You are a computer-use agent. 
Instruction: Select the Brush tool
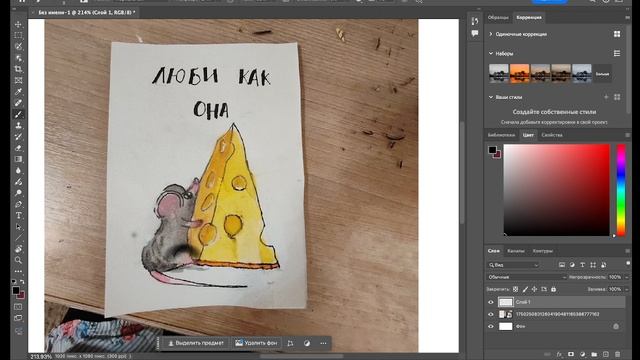(x=18, y=114)
